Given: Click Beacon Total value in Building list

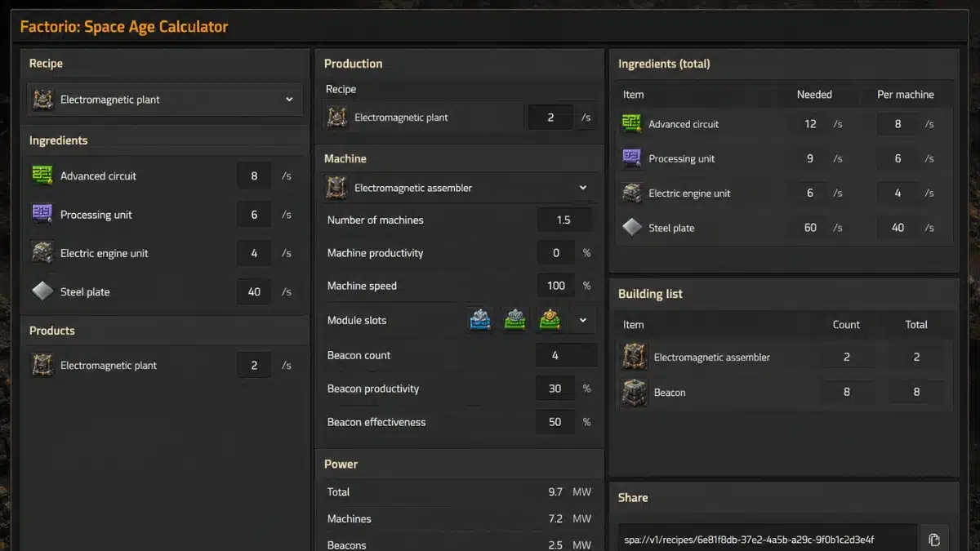Looking at the screenshot, I should (x=916, y=393).
